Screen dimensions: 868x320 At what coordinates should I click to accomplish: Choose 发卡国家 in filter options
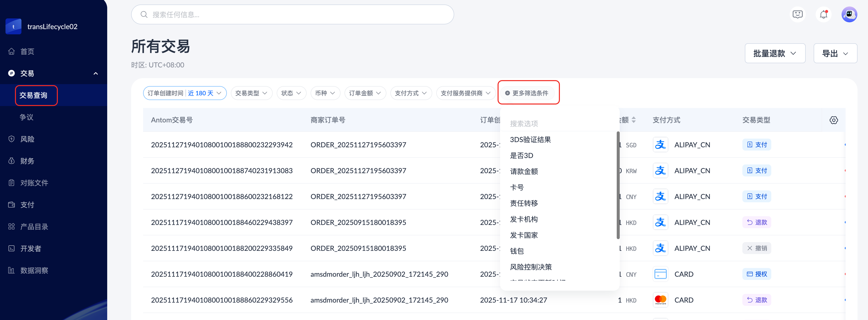coord(524,235)
